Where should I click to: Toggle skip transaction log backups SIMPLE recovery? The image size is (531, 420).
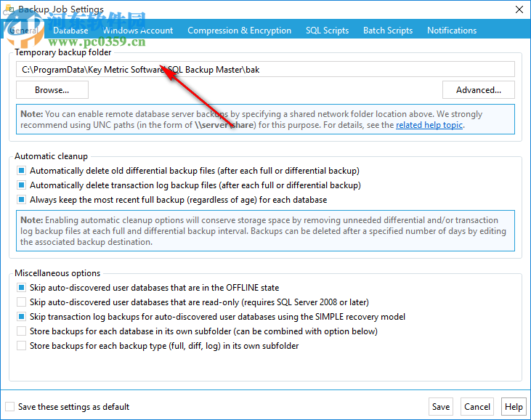[21, 317]
